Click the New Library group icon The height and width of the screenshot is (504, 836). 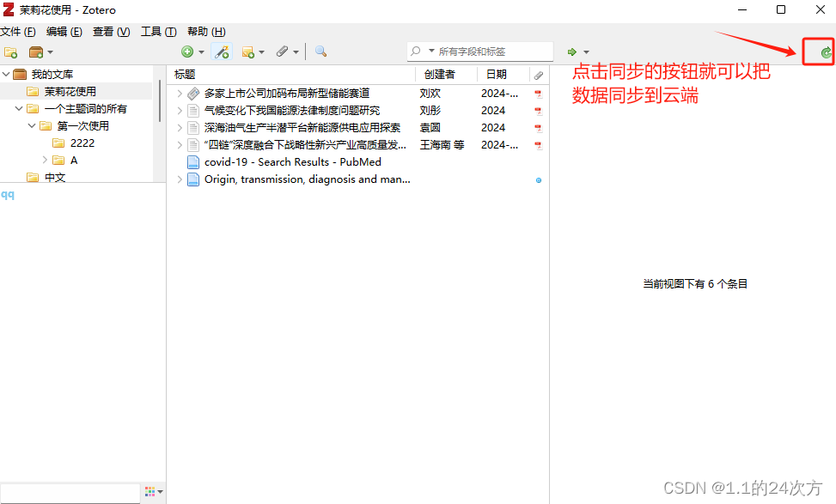(x=36, y=52)
